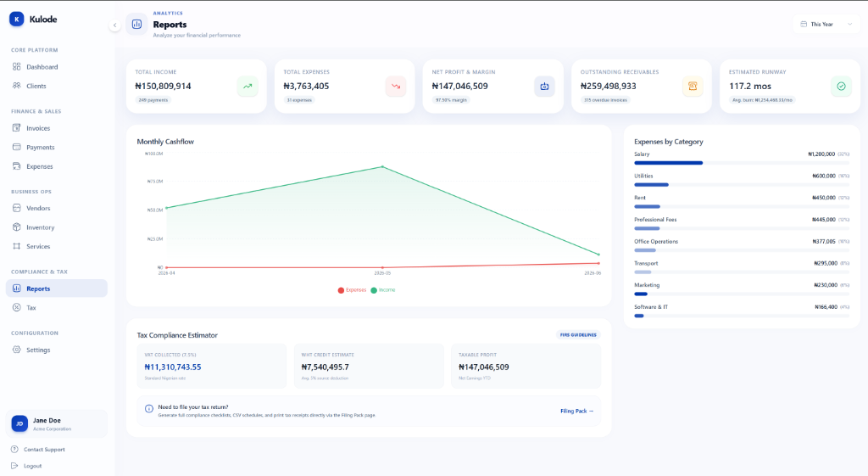Toggle the Expenses series in chart legend
The width and height of the screenshot is (868, 476).
click(x=352, y=290)
